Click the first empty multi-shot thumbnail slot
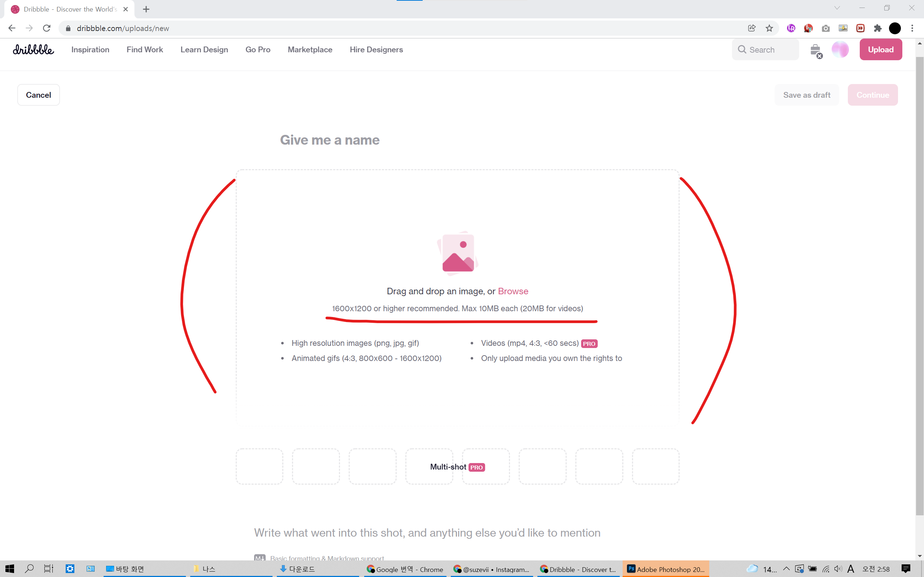This screenshot has width=924, height=577. coord(259,466)
